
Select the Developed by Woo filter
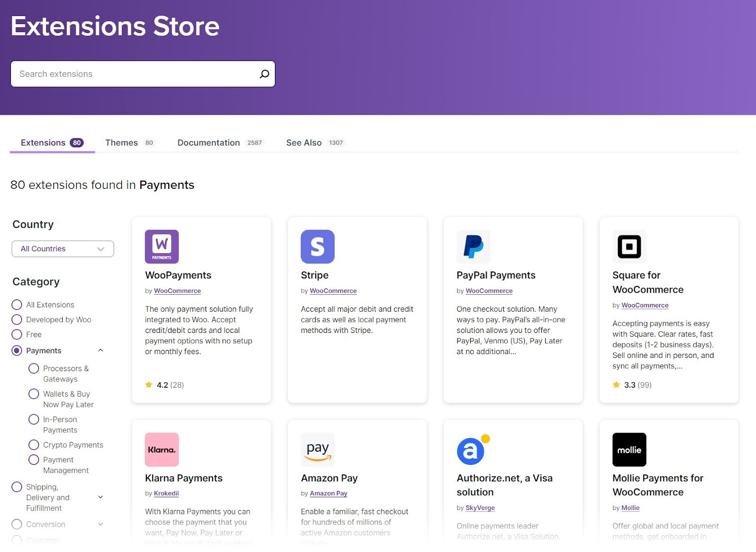point(17,319)
